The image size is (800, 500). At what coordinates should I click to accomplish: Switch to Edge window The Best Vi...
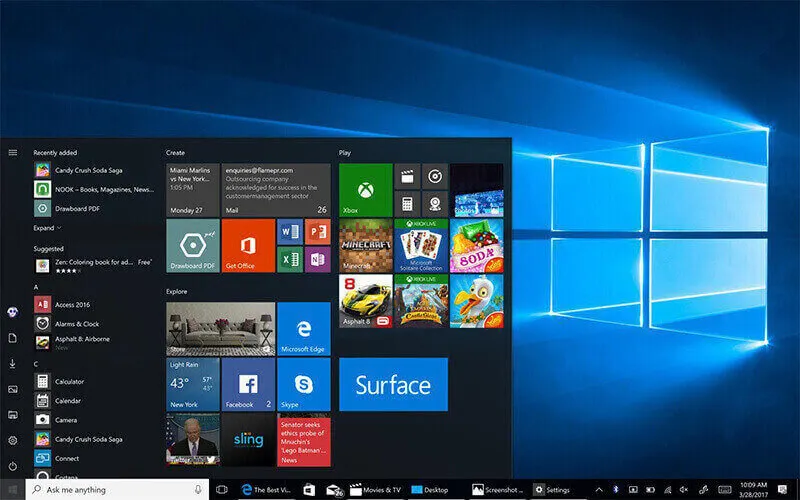point(265,490)
